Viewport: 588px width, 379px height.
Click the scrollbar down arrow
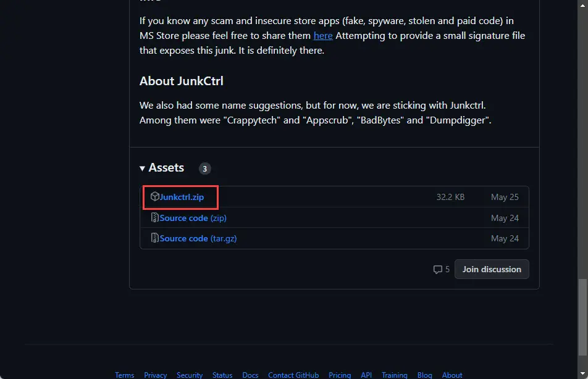point(582,373)
